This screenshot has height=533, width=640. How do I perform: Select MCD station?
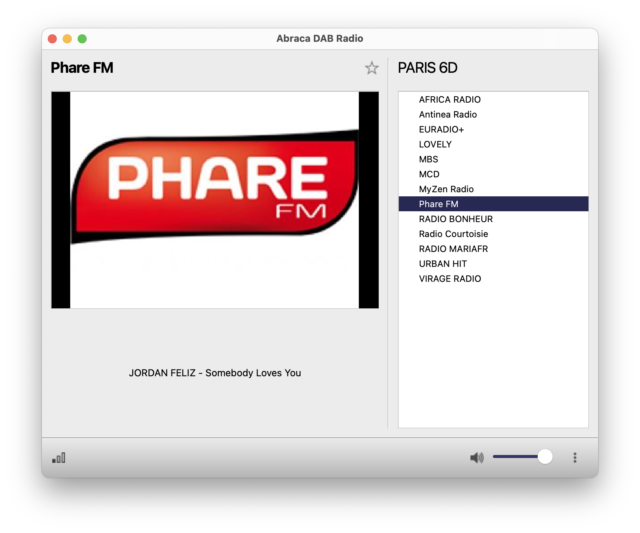(493, 174)
